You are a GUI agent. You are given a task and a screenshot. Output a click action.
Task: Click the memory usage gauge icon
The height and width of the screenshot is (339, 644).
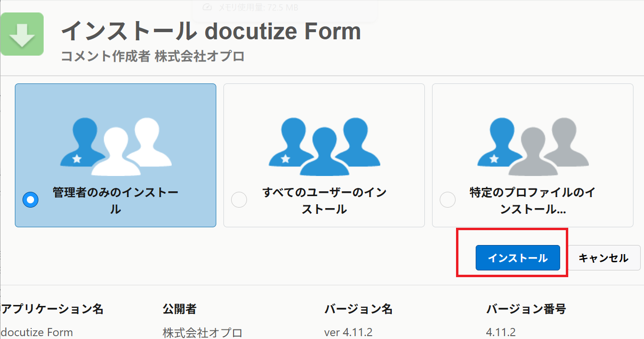(207, 7)
